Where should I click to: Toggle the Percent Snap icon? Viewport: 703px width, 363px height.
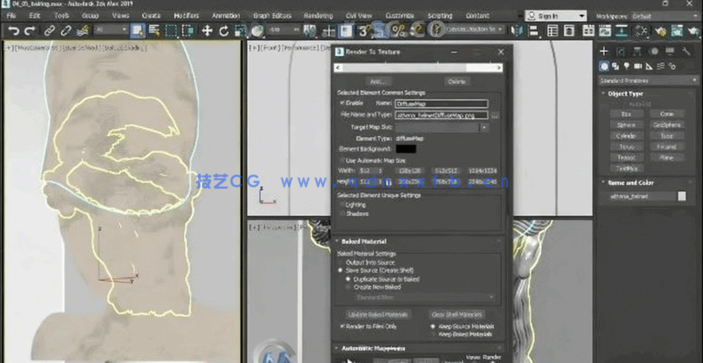point(398,31)
